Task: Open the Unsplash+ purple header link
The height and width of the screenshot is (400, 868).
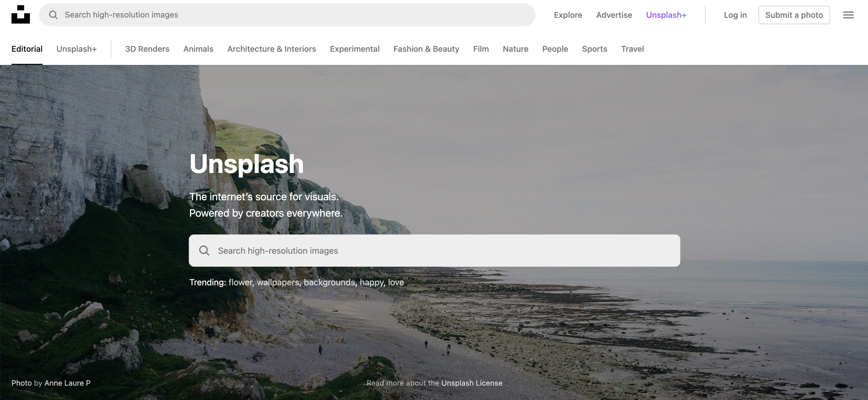Action: point(666,15)
